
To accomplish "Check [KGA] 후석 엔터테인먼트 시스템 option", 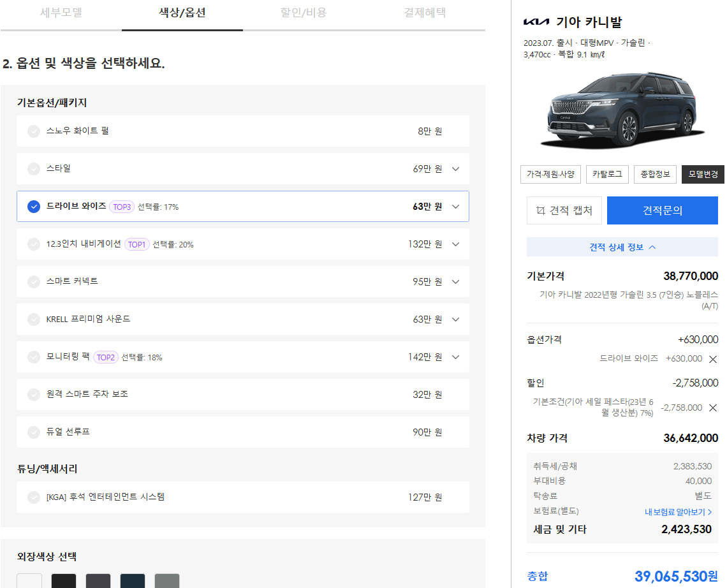I will pos(33,497).
